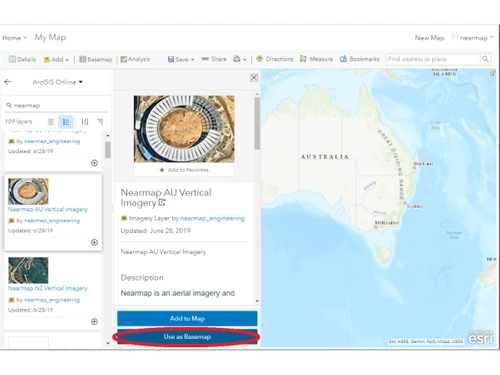The image size is (500, 375).
Task: Click the Description heading text
Action: click(x=142, y=278)
